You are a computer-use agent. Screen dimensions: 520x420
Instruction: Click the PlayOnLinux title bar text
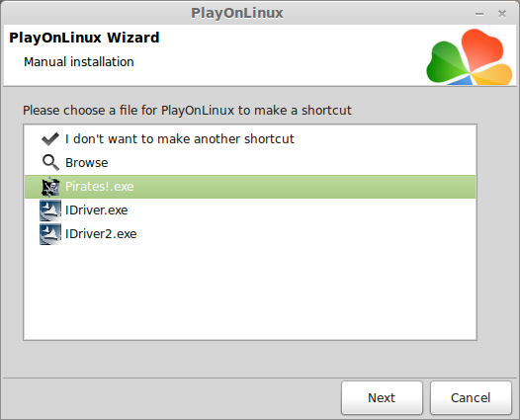[x=237, y=13]
